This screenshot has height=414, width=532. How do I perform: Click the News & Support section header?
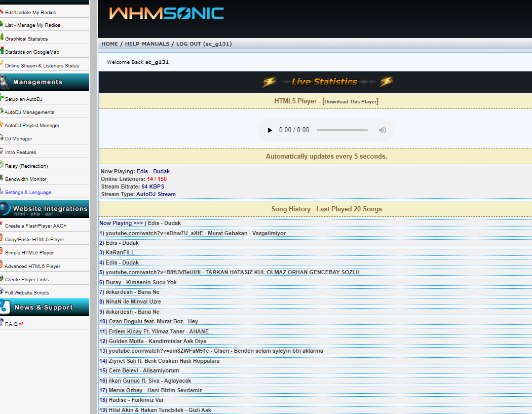[x=45, y=307]
